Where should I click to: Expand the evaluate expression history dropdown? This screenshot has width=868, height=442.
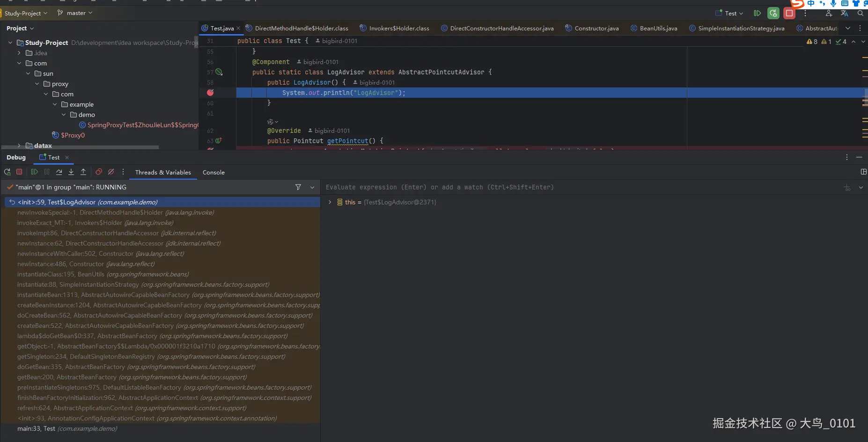pos(861,188)
